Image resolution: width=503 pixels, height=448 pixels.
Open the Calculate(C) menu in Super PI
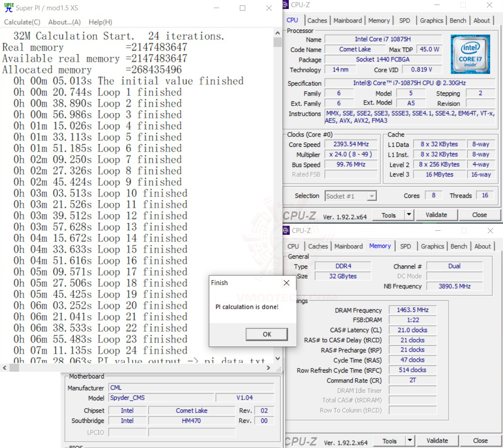click(22, 22)
